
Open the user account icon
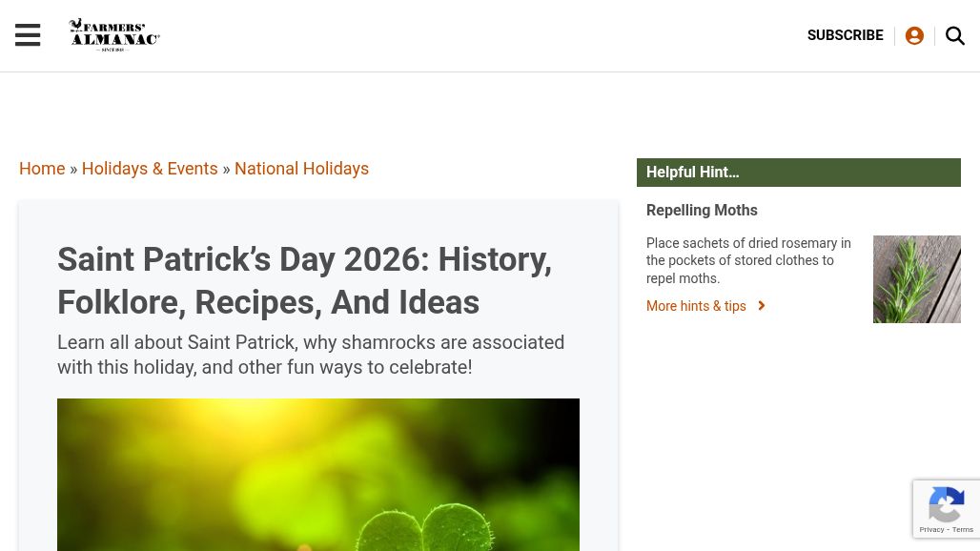[914, 35]
